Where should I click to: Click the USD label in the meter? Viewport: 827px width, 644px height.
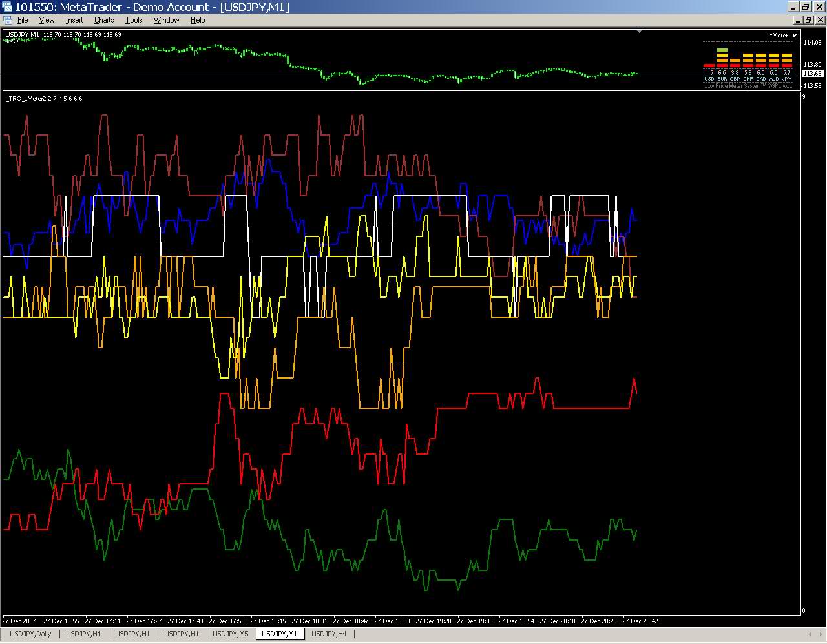click(x=709, y=79)
